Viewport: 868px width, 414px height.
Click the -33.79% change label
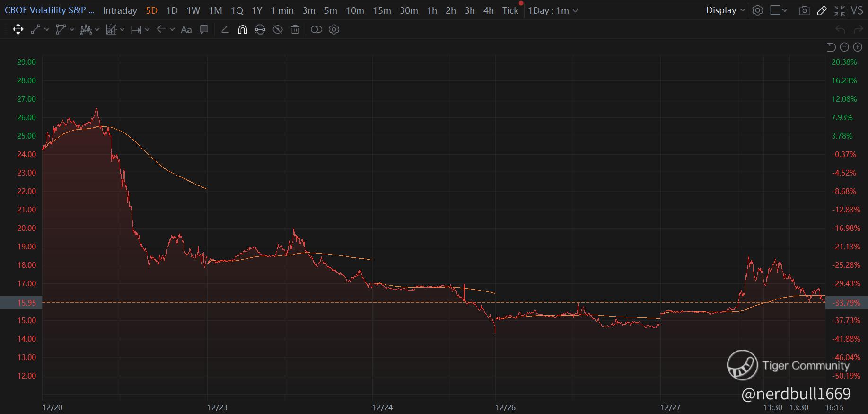(847, 303)
